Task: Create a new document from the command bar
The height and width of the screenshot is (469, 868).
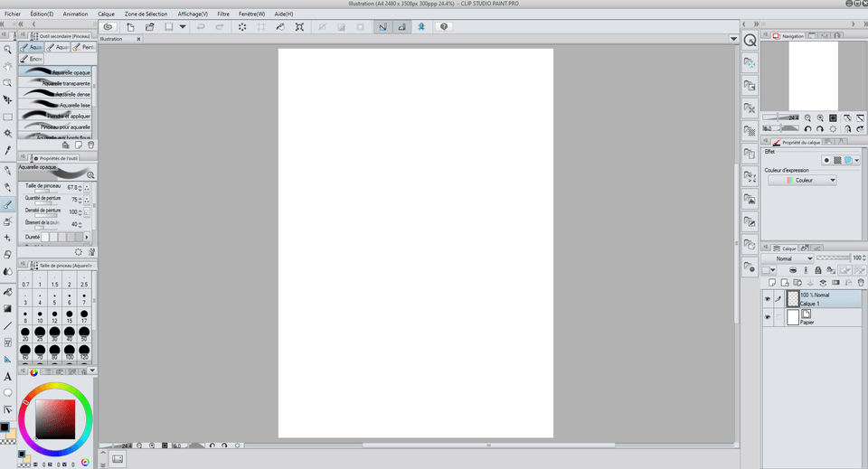Action: tap(130, 26)
